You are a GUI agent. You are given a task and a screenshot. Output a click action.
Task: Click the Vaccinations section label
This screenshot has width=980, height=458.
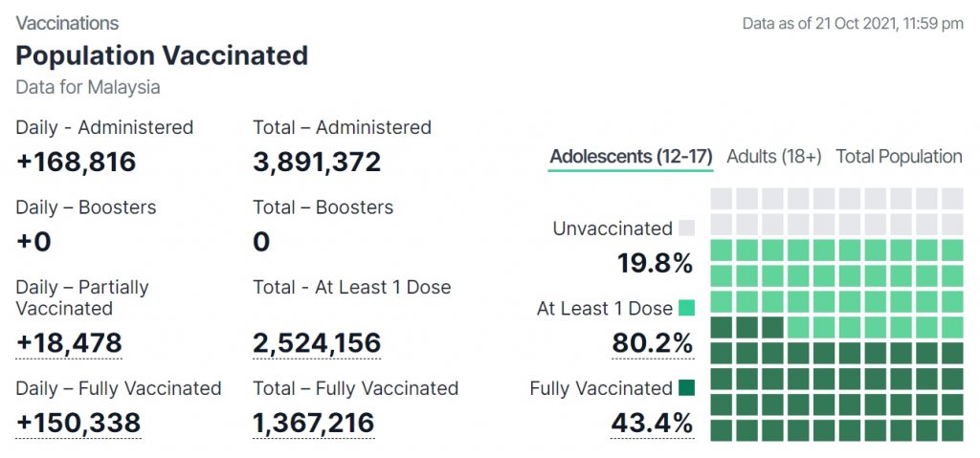click(x=67, y=23)
